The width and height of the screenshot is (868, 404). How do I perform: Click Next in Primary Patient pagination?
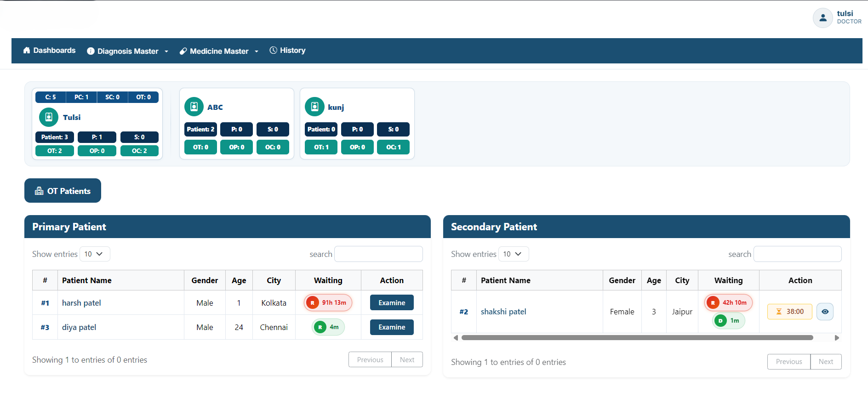coord(407,360)
